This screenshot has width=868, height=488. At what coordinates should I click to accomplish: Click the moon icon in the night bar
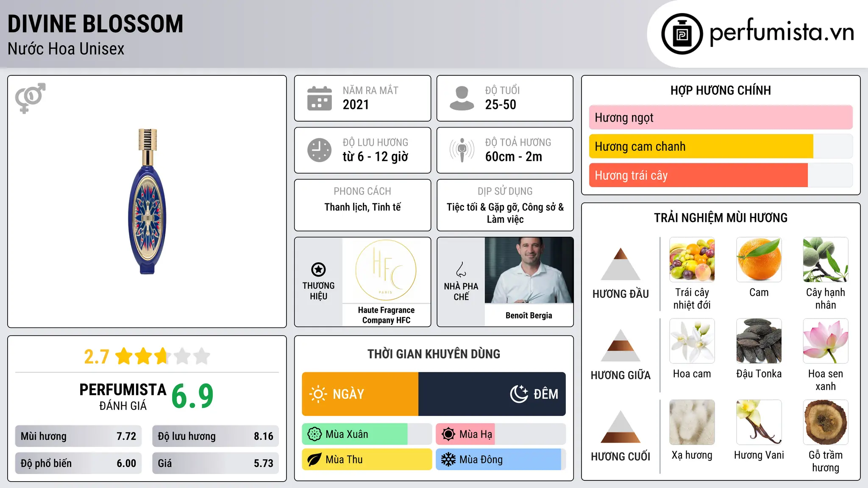click(x=519, y=394)
